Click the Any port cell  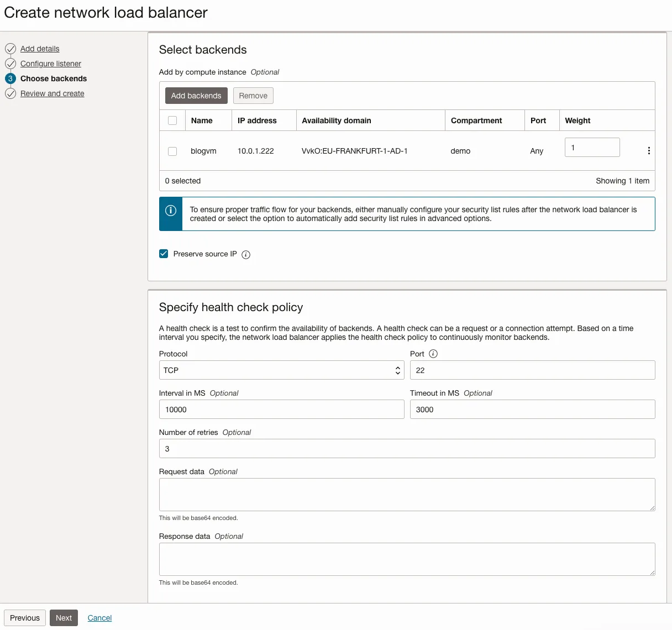point(537,151)
